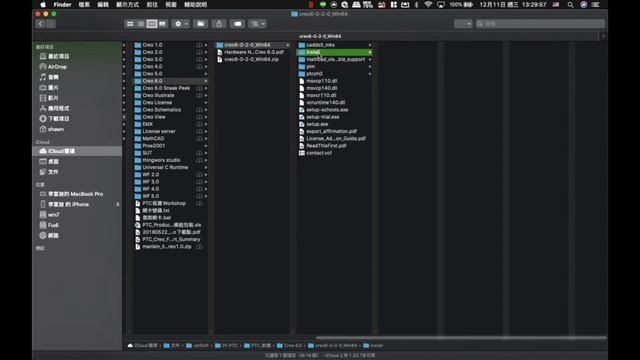
Task: Open the Apple menu
Action: pos(43,4)
